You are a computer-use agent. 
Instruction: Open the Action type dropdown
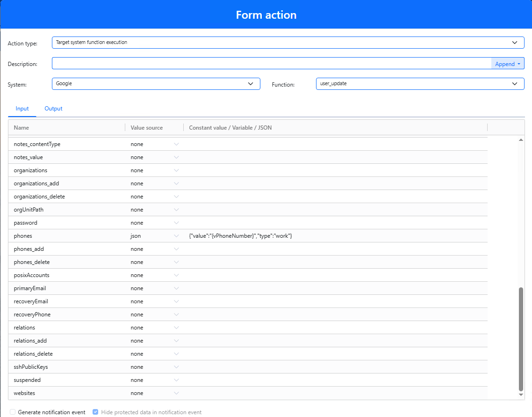tap(288, 43)
